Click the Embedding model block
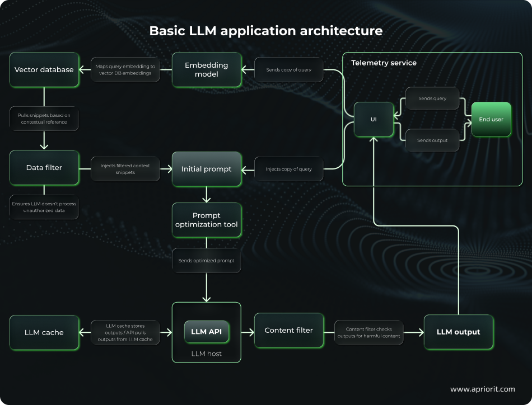Viewport: 532px width, 405px height. (207, 70)
